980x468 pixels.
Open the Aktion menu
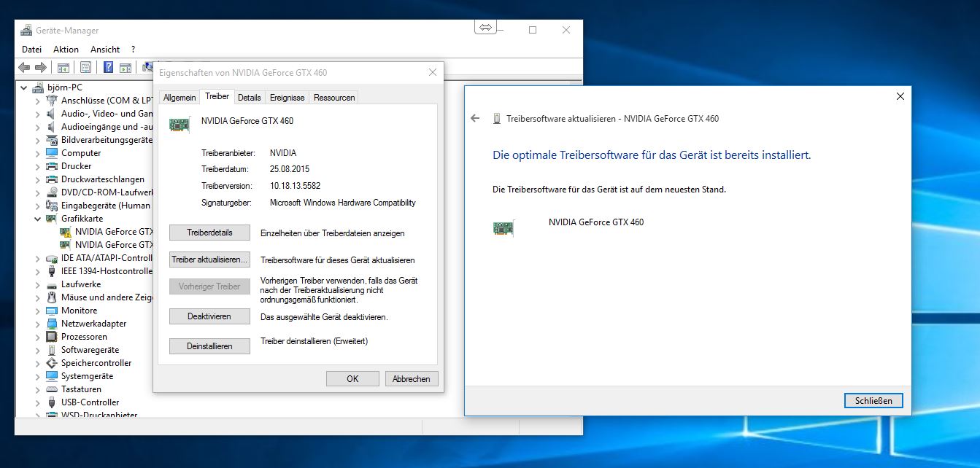click(66, 50)
